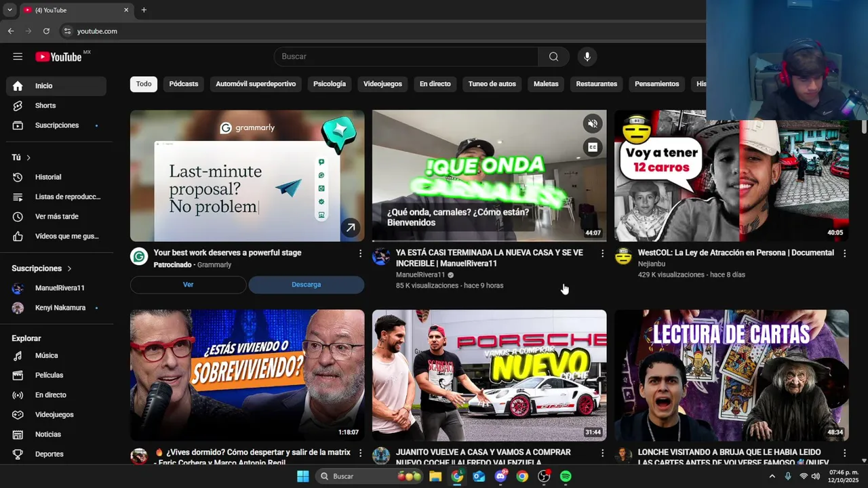The width and height of the screenshot is (868, 488).
Task: Open options for Enric Corbera video
Action: point(360,453)
